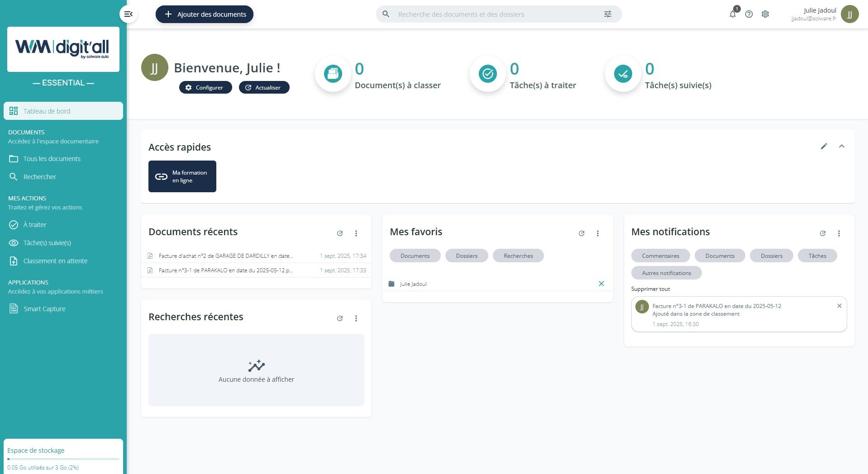Image resolution: width=868 pixels, height=474 pixels.
Task: Click Ajouter des documents button
Action: 205,14
